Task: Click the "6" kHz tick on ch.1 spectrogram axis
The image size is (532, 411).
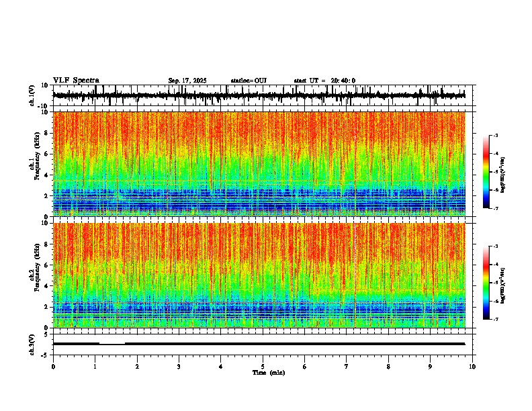Action: pyautogui.click(x=47, y=154)
